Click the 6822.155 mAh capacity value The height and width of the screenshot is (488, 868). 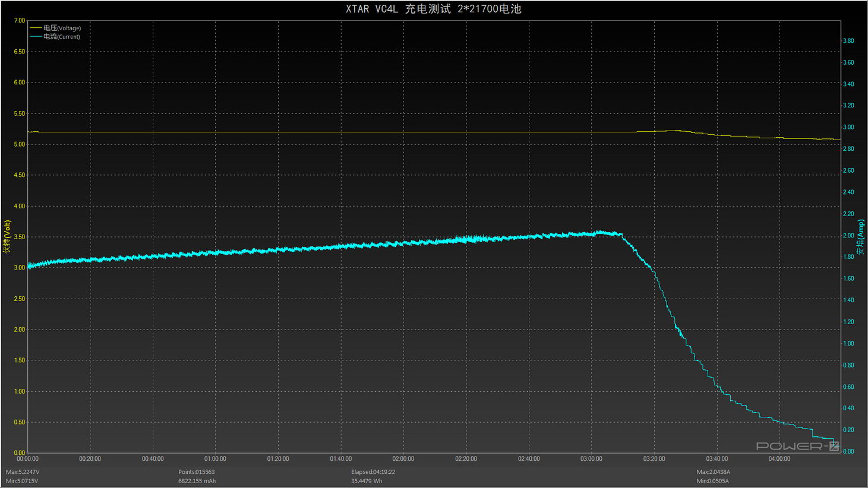click(197, 481)
